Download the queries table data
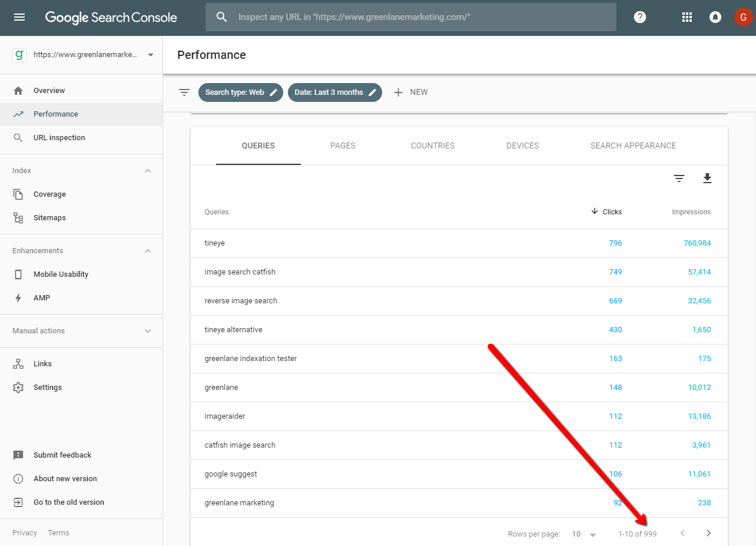Viewport: 756px width, 546px height. 707,178
